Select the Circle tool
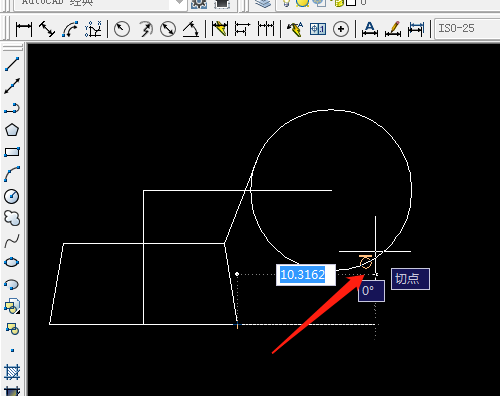The height and width of the screenshot is (396, 500). 12,196
